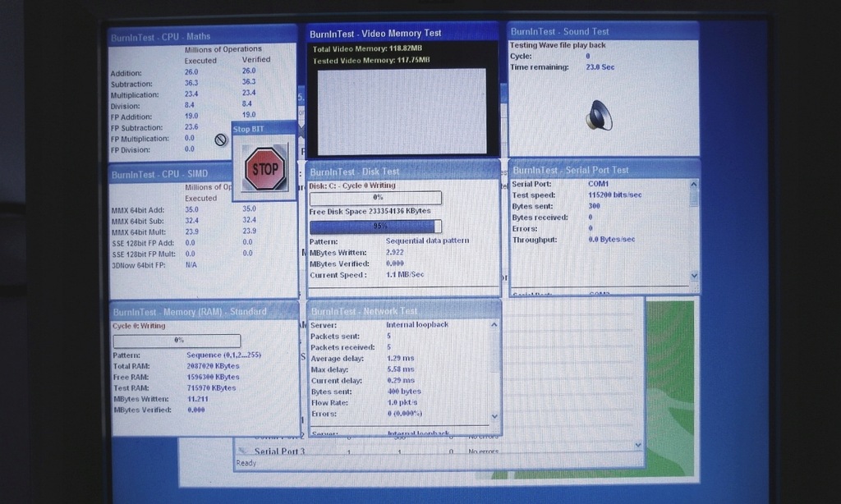Click the 'N/A' value for 3DNow

(191, 265)
